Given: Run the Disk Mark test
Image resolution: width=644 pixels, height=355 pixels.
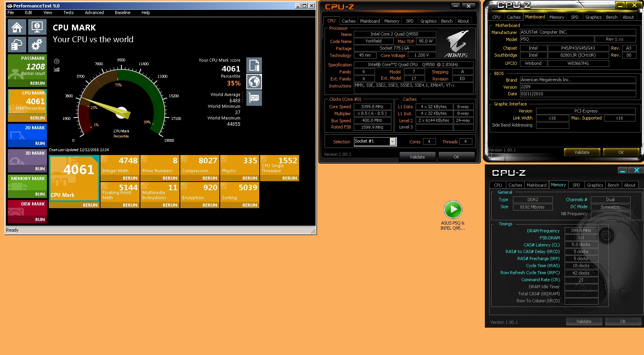Looking at the screenshot, I should [x=40, y=219].
